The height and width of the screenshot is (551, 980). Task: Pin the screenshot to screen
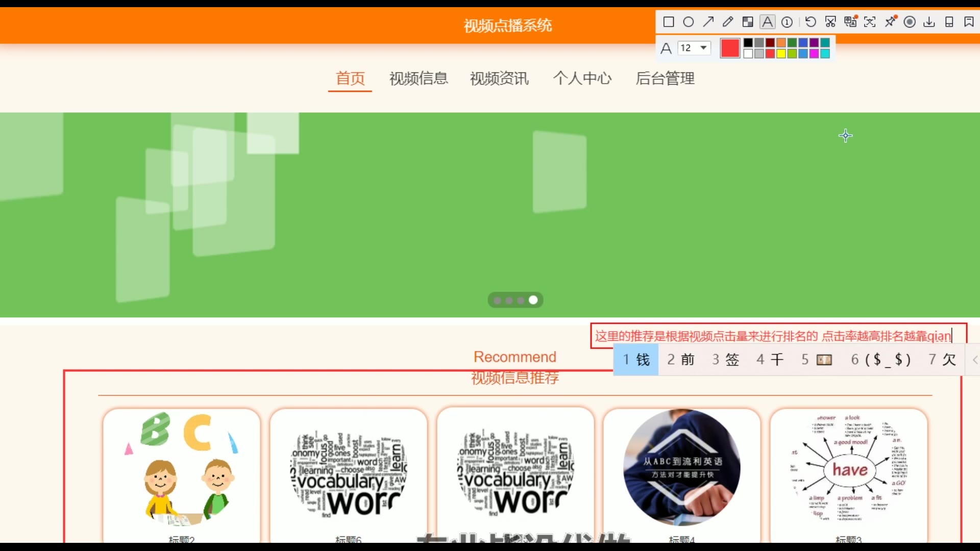(x=891, y=22)
